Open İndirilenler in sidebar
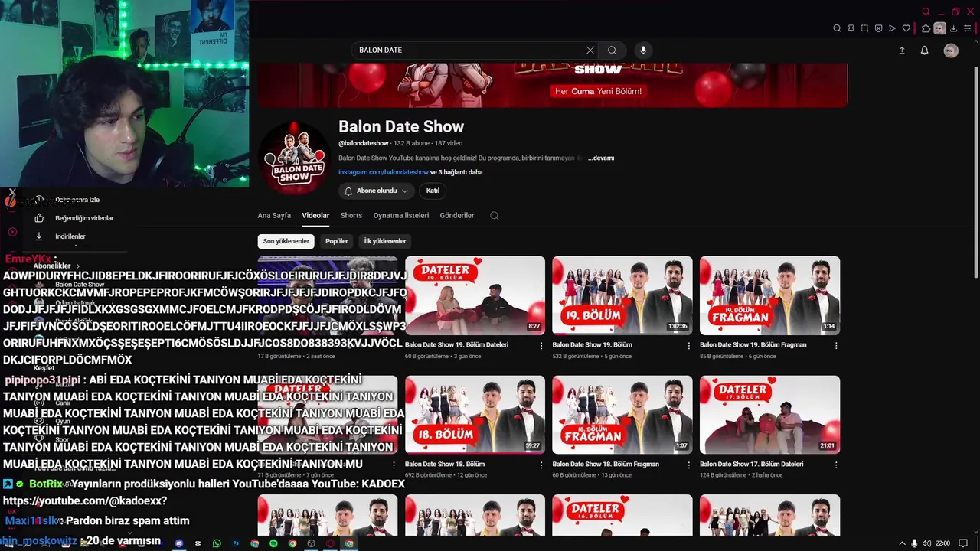Image resolution: width=980 pixels, height=551 pixels. point(61,236)
